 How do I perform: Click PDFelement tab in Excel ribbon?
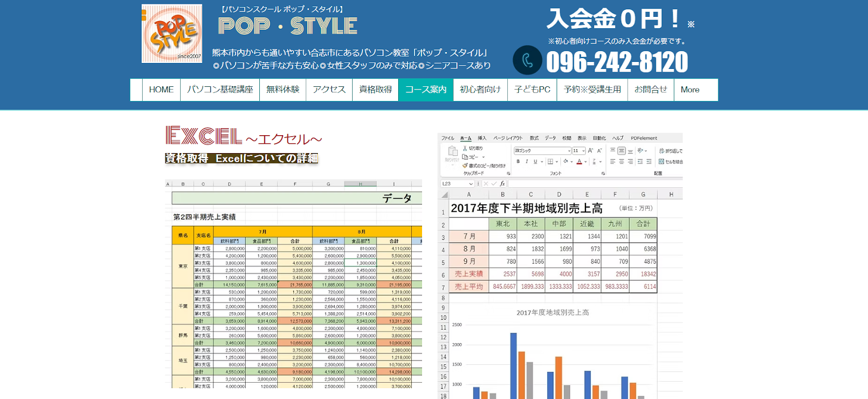644,138
